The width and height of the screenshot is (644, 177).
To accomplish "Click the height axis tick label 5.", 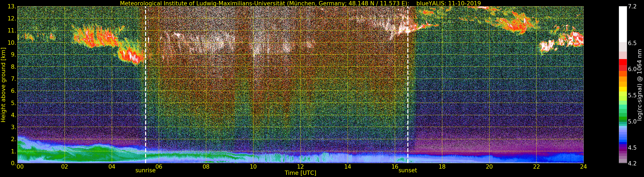I will pos(14,103).
